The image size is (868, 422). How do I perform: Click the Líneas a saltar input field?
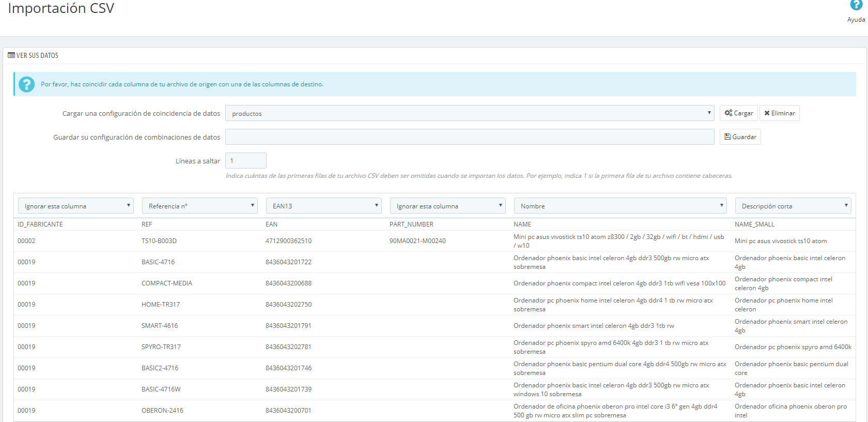(x=246, y=161)
